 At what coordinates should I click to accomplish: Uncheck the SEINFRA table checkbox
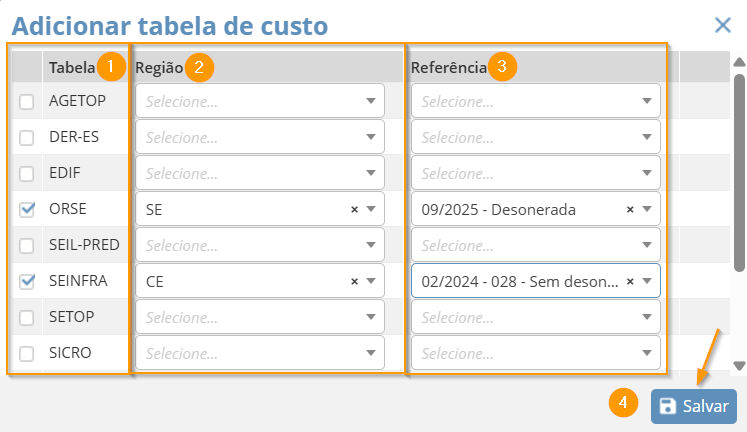[27, 282]
